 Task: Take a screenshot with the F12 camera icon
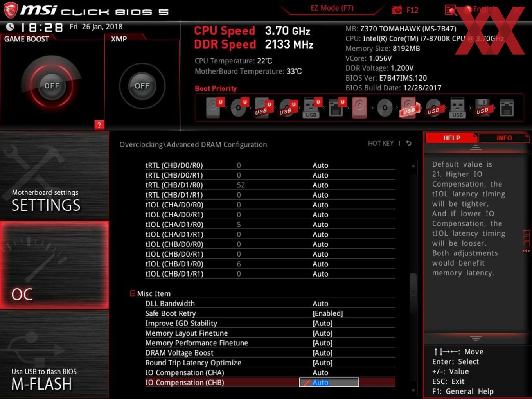point(397,10)
